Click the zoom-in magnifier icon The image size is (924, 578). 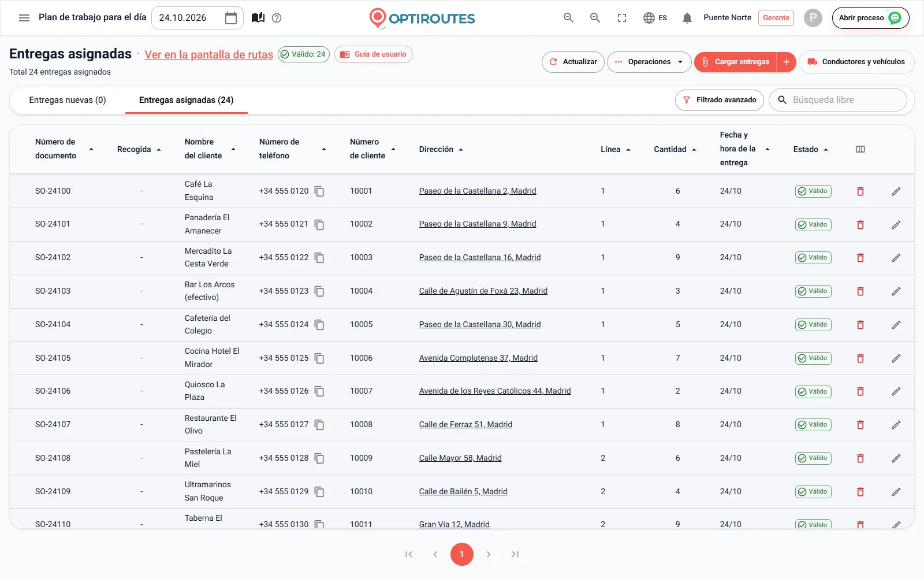[x=595, y=18]
